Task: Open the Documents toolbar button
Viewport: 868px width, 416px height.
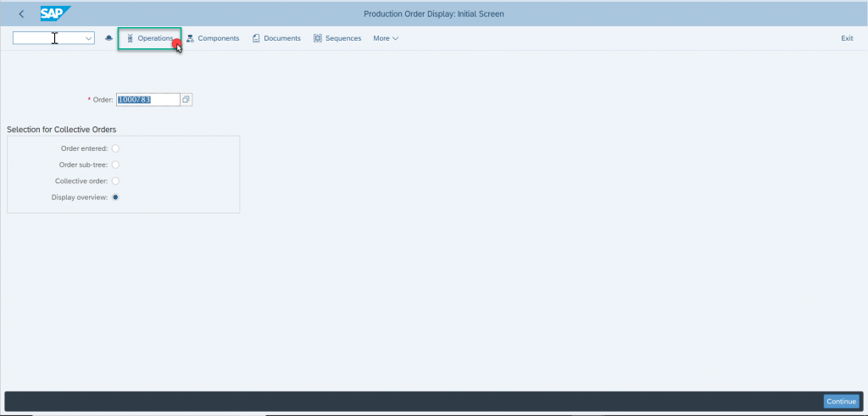Action: tap(276, 38)
